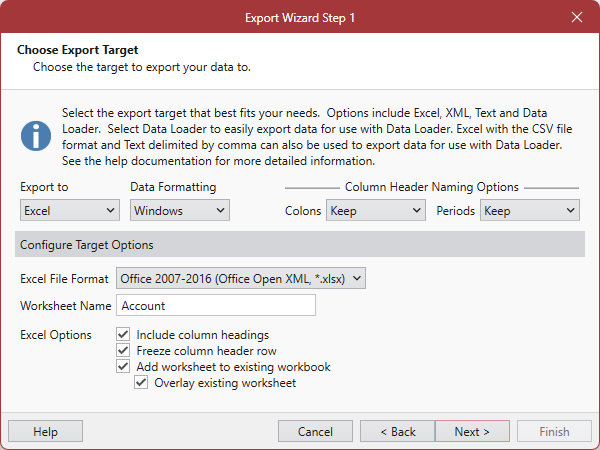Expand the Periods naming dropdown
This screenshot has width=600, height=450.
(x=530, y=210)
